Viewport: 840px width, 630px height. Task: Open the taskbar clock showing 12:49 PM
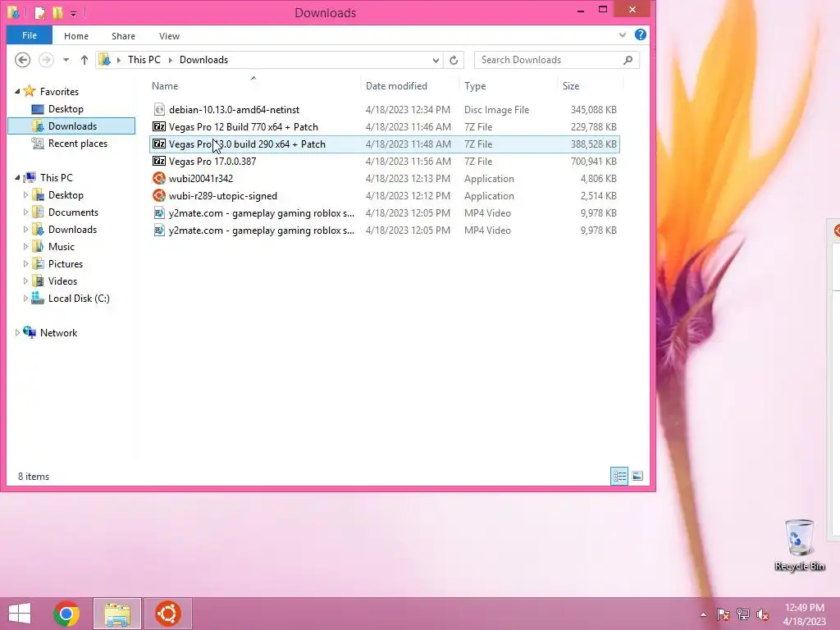(x=804, y=614)
